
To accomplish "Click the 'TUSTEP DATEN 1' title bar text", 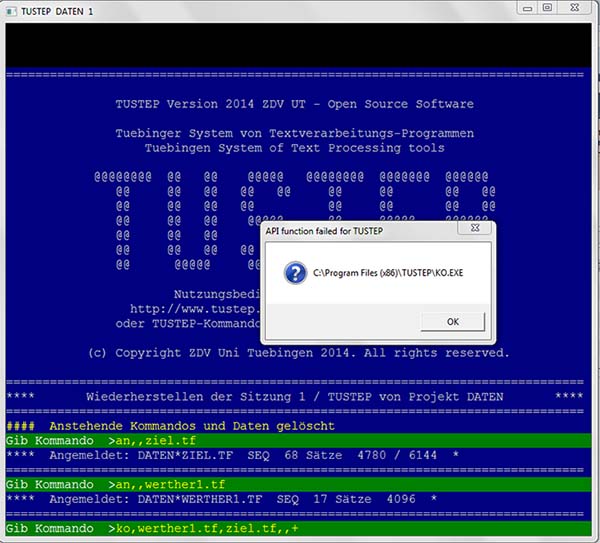I will pos(52,8).
